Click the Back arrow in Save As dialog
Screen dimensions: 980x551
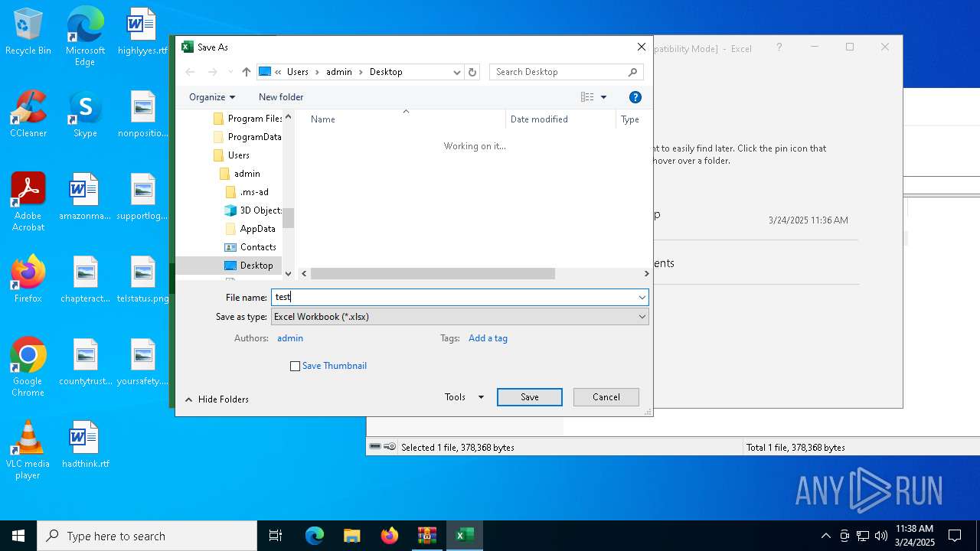point(191,72)
